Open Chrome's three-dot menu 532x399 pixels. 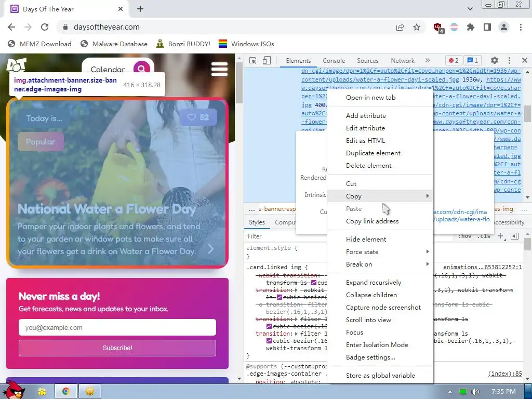point(521,27)
